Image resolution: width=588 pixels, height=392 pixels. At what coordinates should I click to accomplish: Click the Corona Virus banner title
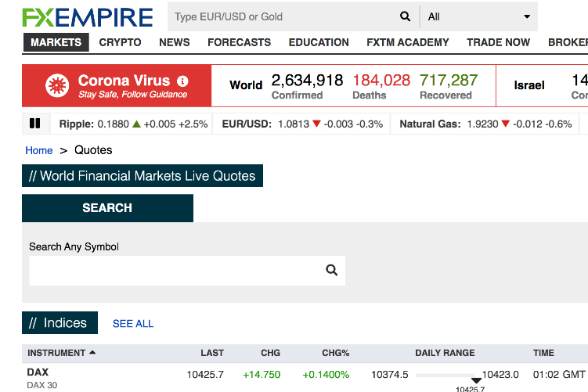pos(124,81)
